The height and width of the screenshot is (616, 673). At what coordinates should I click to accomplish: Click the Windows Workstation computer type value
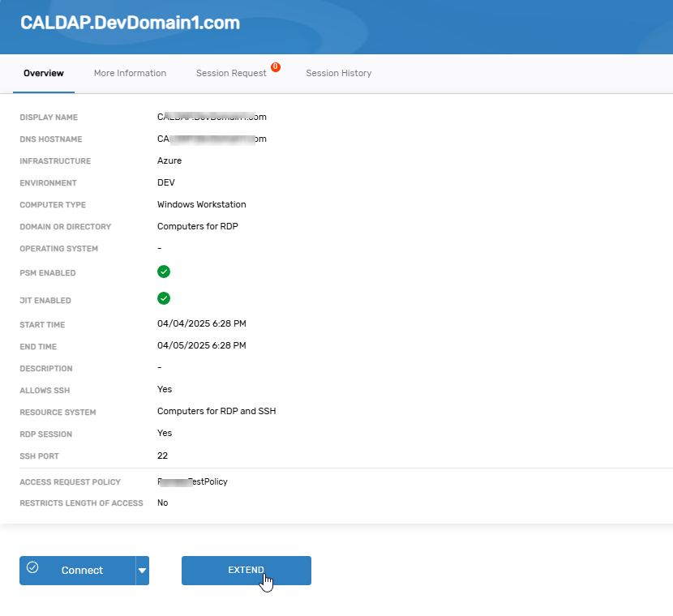[201, 204]
